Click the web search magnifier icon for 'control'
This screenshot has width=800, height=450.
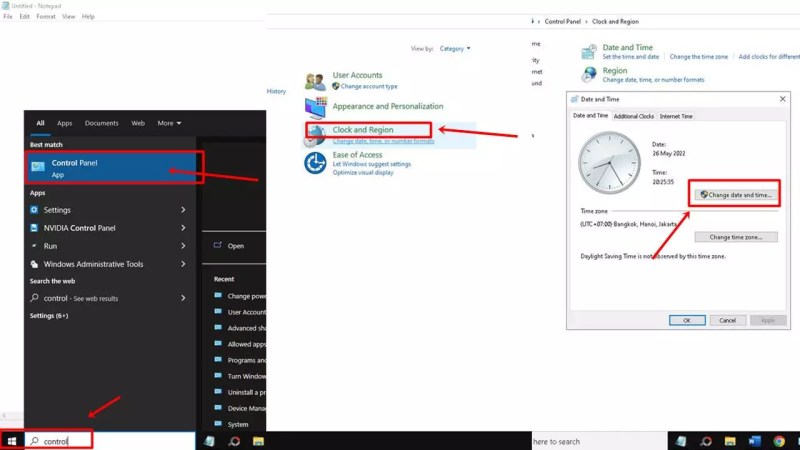coord(34,297)
